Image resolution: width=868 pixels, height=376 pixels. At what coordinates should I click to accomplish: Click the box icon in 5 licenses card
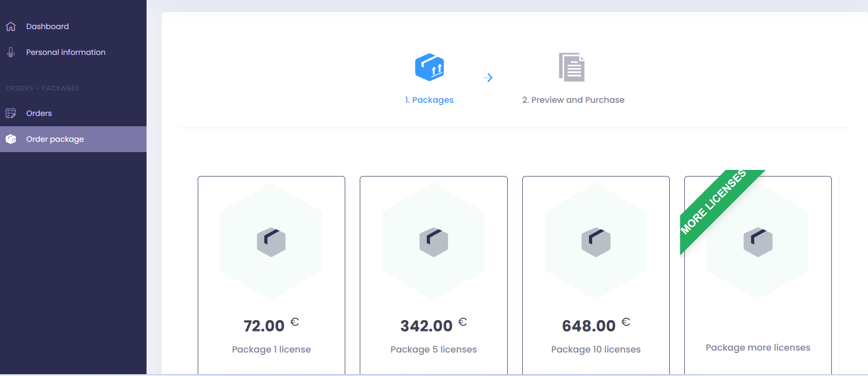pyautogui.click(x=434, y=242)
